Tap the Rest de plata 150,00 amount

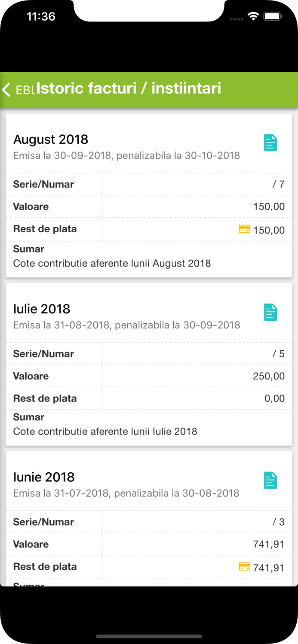[269, 230]
